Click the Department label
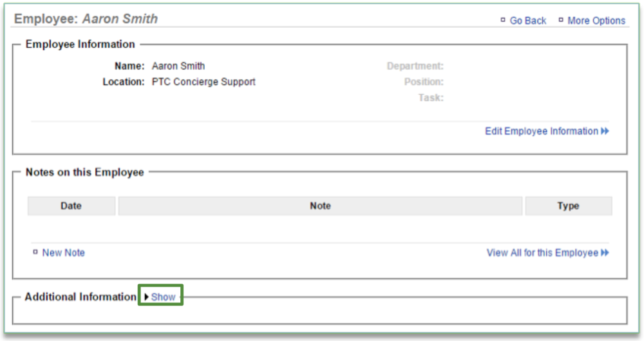Viewport: 644px width, 341px height. tap(415, 66)
